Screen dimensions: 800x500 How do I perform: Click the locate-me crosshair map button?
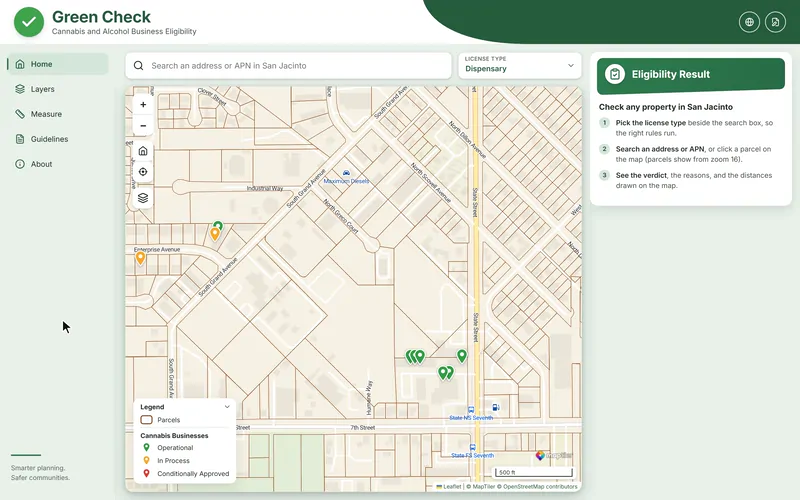[x=143, y=172]
